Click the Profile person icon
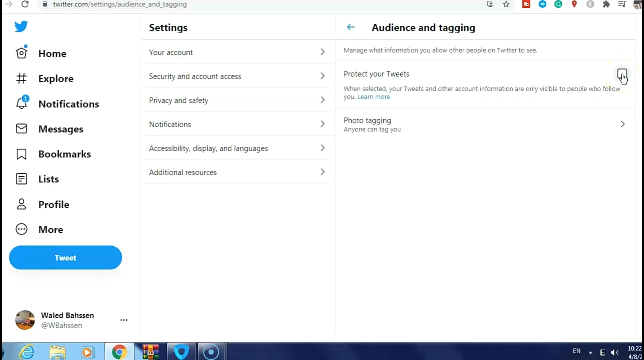The height and width of the screenshot is (360, 644). [21, 204]
